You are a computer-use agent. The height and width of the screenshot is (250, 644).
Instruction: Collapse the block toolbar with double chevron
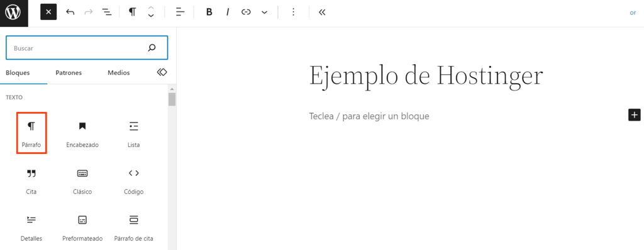pos(322,13)
